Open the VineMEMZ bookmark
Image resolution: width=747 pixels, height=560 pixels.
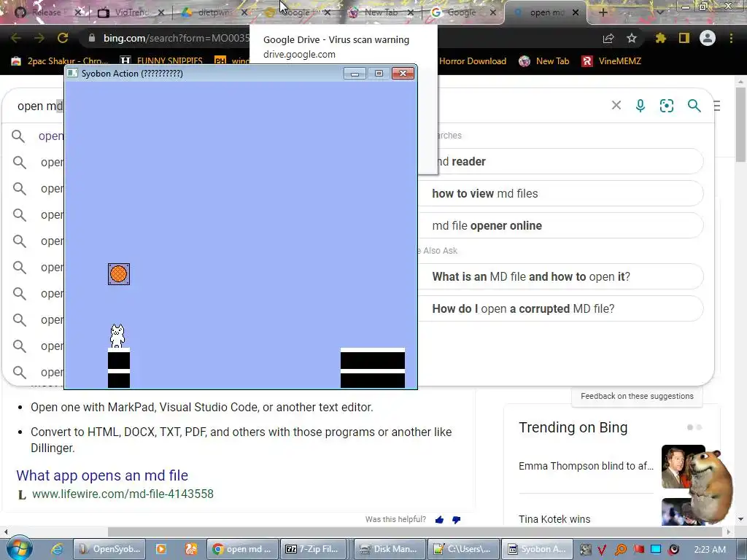[x=612, y=61]
